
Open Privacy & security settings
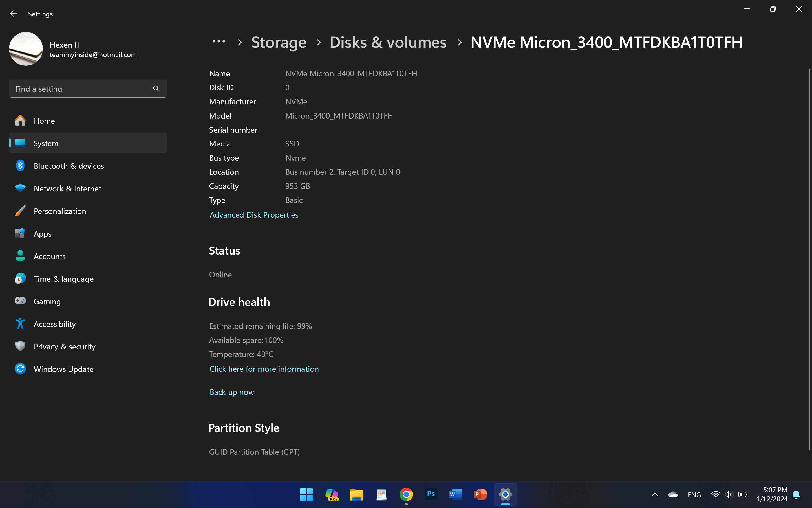(x=88, y=346)
